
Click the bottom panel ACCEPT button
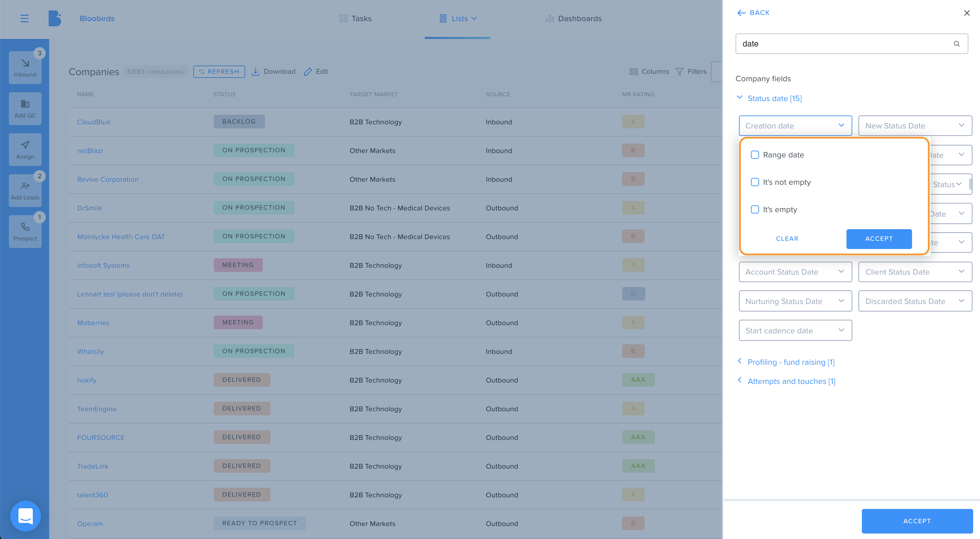917,521
